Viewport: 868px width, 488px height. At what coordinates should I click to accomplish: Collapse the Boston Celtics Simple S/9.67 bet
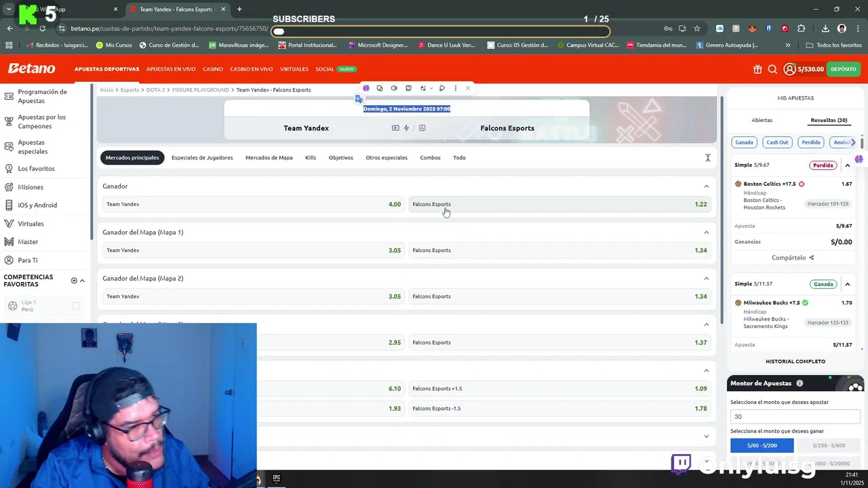coord(848,165)
